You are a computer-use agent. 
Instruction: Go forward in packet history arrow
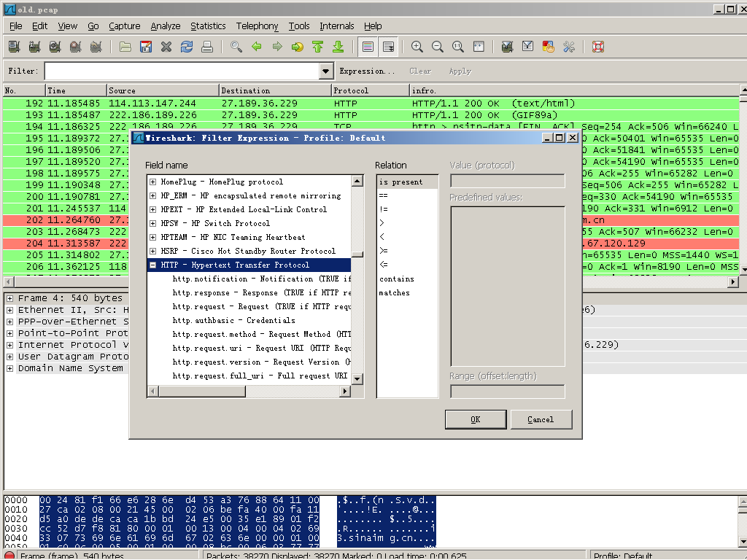tap(277, 47)
